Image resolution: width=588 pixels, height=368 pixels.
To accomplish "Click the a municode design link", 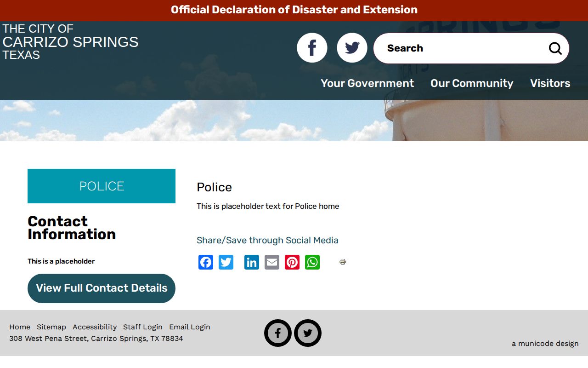I will [x=545, y=344].
